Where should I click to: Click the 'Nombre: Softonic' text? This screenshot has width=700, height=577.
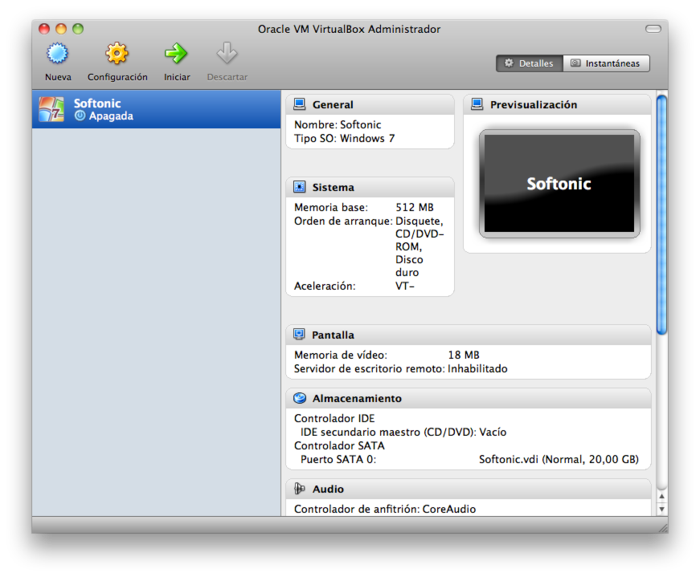(338, 125)
